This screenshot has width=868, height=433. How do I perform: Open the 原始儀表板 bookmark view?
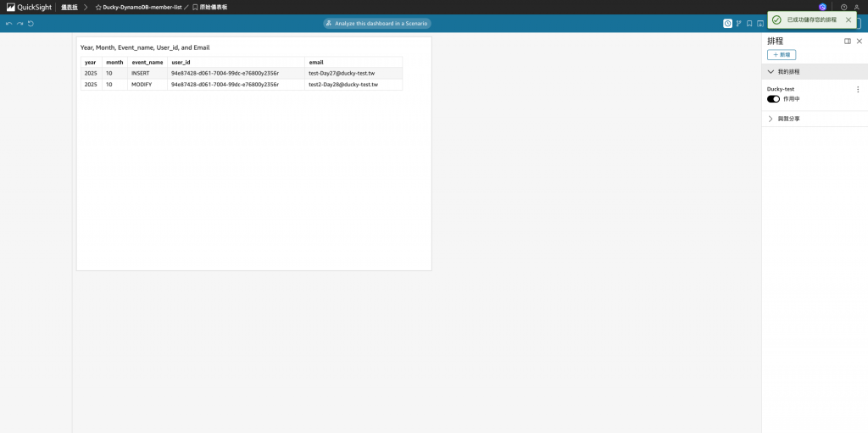pyautogui.click(x=210, y=7)
